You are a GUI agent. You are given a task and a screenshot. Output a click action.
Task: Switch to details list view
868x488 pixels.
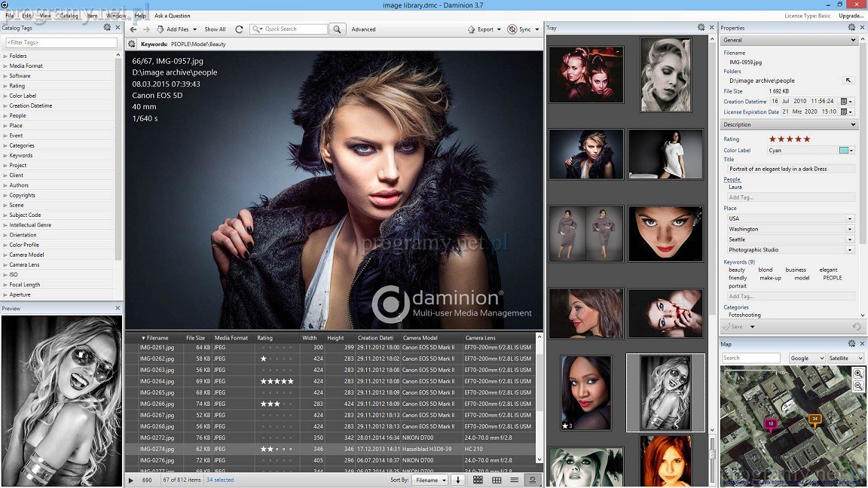click(x=515, y=480)
